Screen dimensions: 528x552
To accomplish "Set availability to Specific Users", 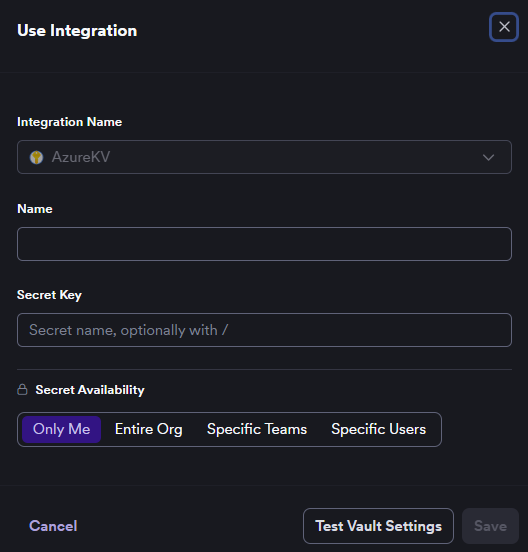I will 378,429.
